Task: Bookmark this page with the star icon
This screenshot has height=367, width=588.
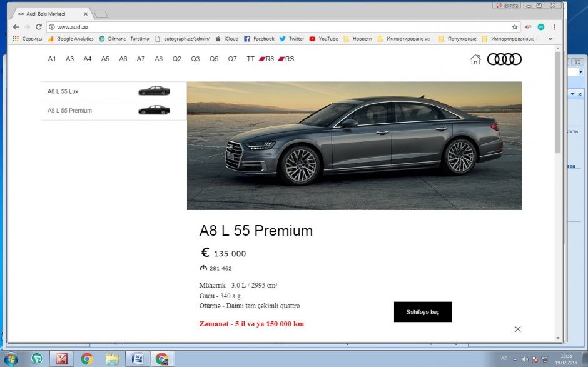Action: [515, 27]
